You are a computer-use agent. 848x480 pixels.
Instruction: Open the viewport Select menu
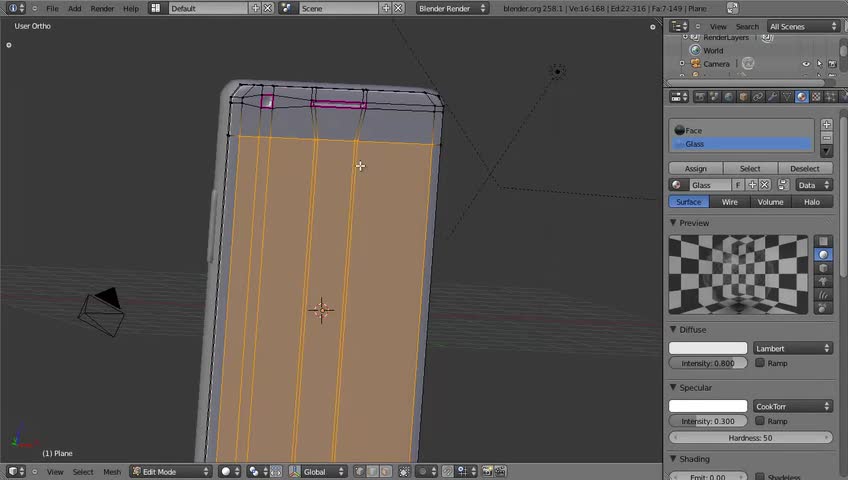(x=83, y=471)
